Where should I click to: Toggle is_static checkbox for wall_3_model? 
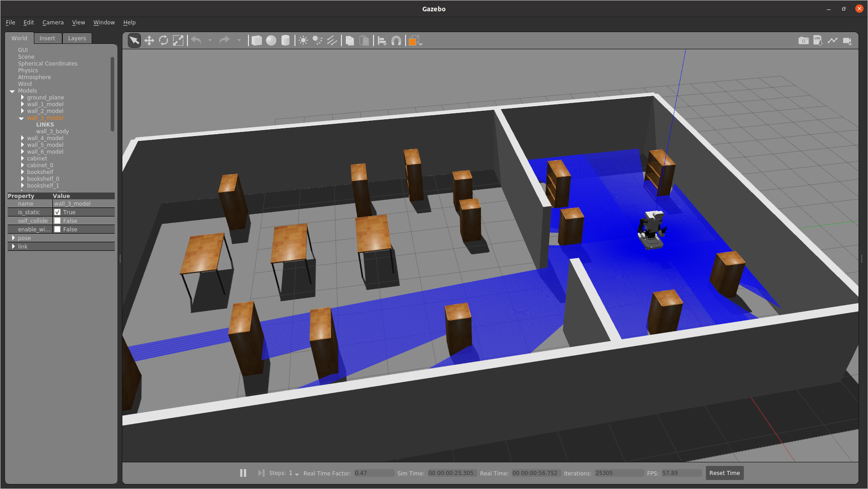(x=57, y=212)
